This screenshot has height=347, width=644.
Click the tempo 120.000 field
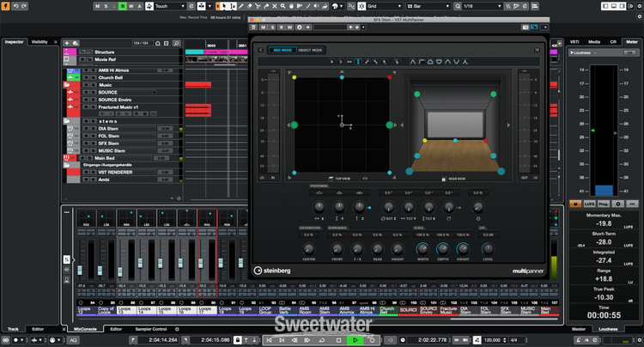(492, 340)
